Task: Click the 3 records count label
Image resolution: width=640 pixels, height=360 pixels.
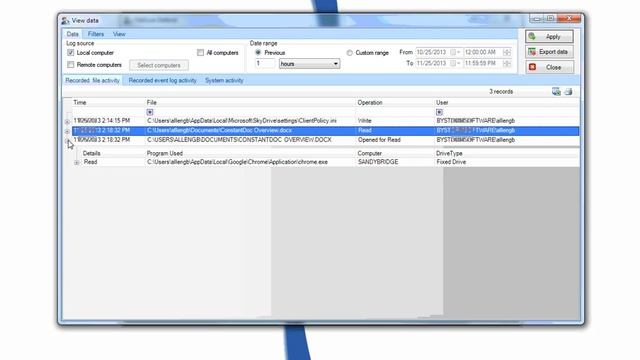Action: [x=501, y=91]
